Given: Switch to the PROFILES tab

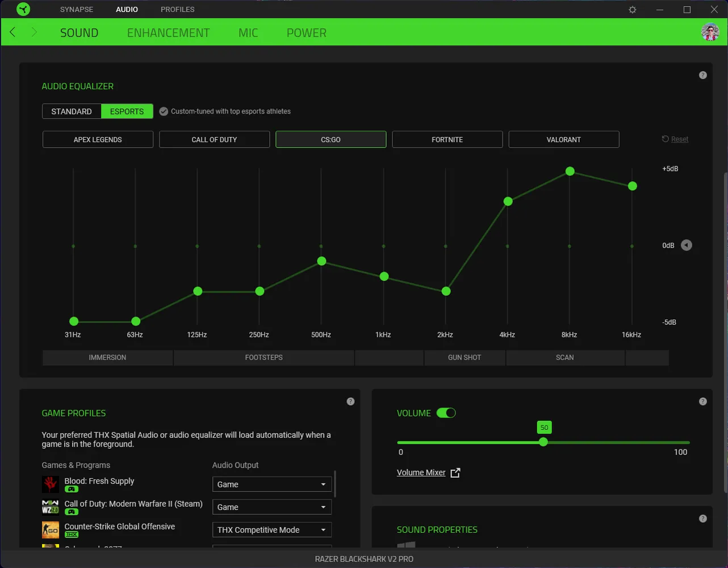Looking at the screenshot, I should coord(178,10).
